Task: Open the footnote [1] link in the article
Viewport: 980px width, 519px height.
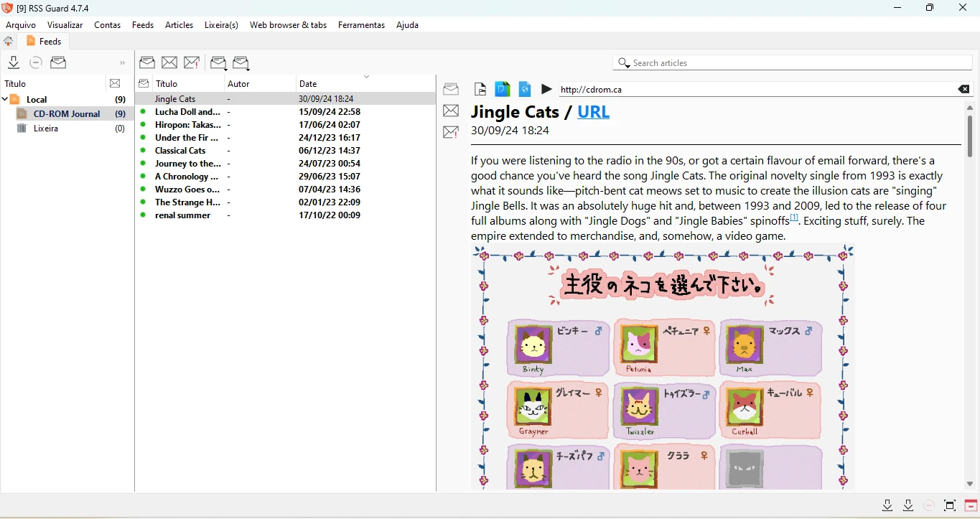Action: point(794,218)
